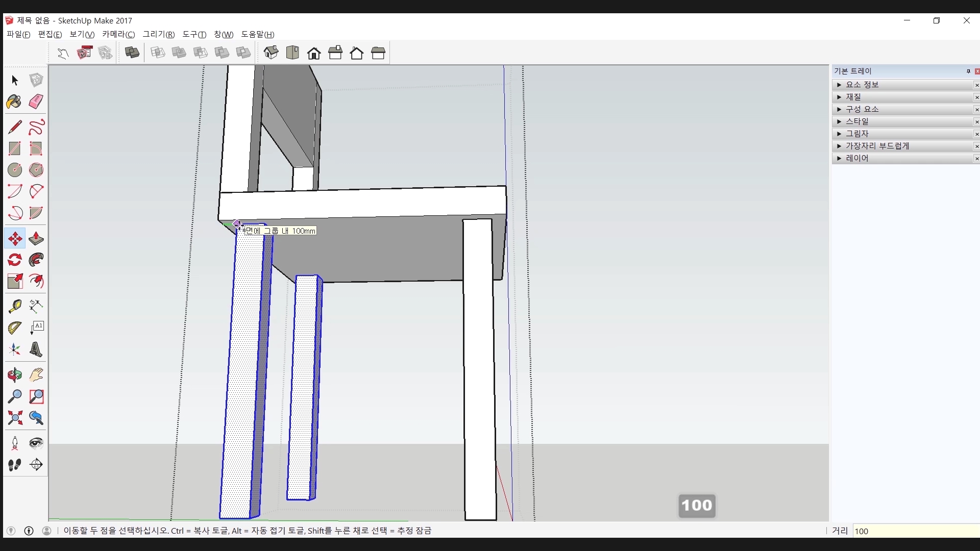Activate the Orbit camera tool
The image size is (980, 551).
pyautogui.click(x=14, y=375)
